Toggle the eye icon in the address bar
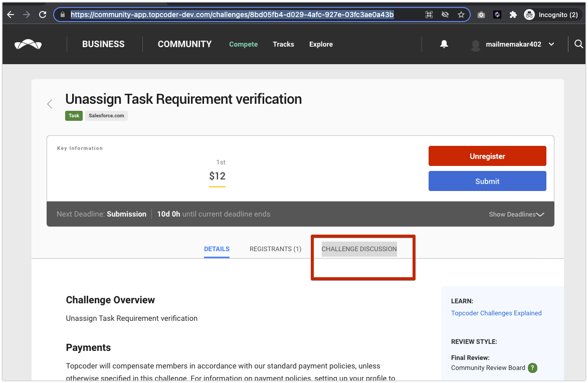Screen dimensions: 588x383 [x=445, y=15]
